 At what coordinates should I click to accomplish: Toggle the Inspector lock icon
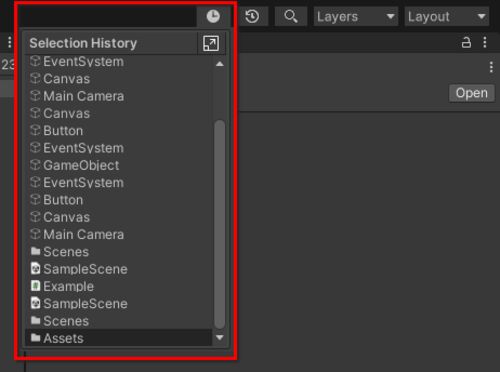click(466, 42)
